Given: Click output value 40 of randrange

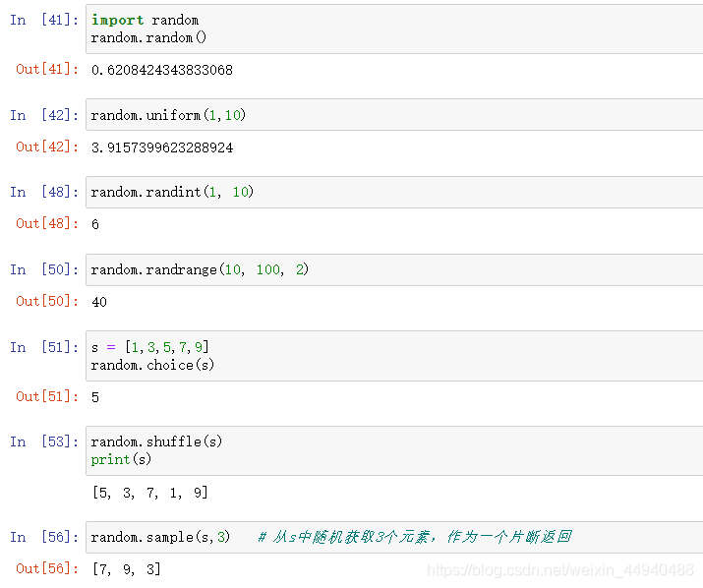Looking at the screenshot, I should tap(99, 302).
